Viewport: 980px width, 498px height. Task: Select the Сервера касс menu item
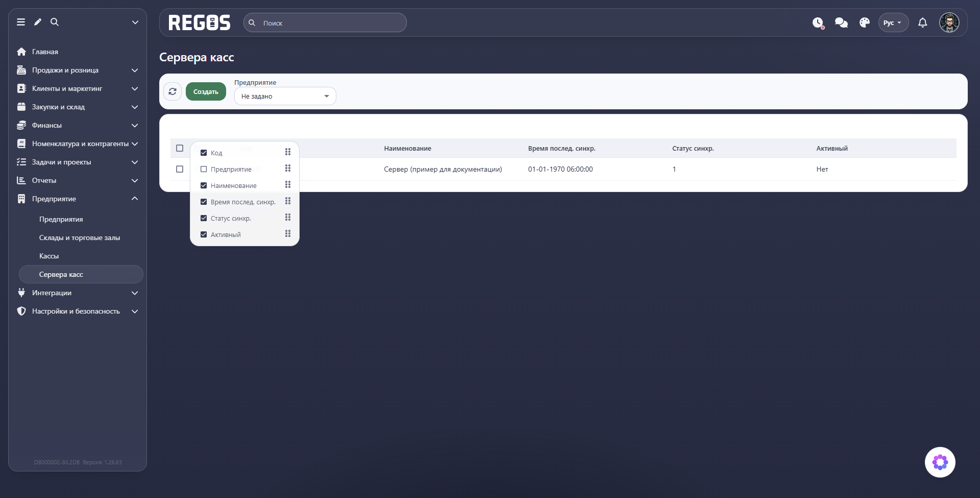(x=81, y=274)
